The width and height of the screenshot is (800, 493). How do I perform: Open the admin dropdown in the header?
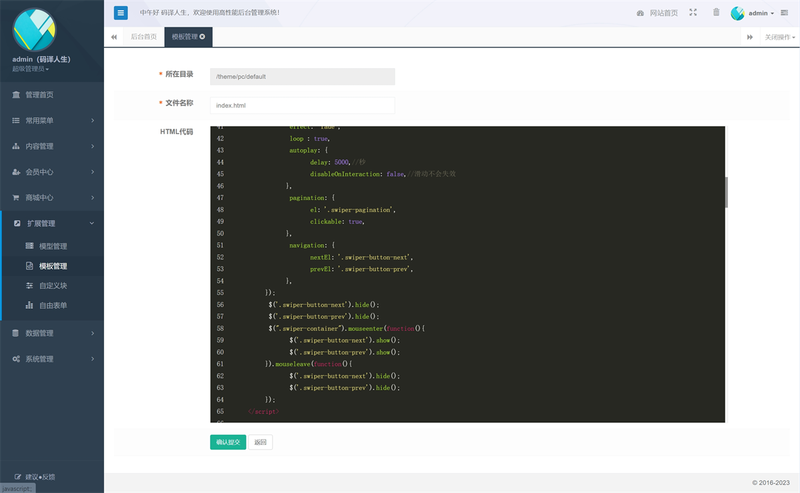point(761,13)
